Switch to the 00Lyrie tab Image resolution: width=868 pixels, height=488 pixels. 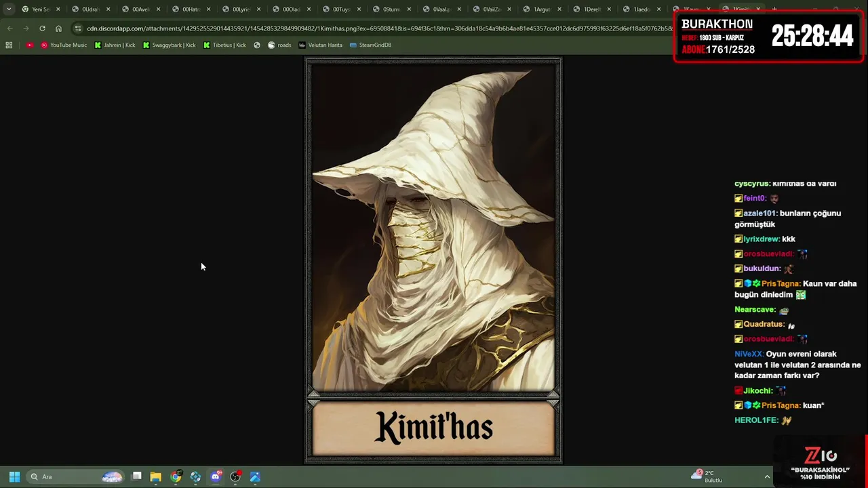point(241,9)
